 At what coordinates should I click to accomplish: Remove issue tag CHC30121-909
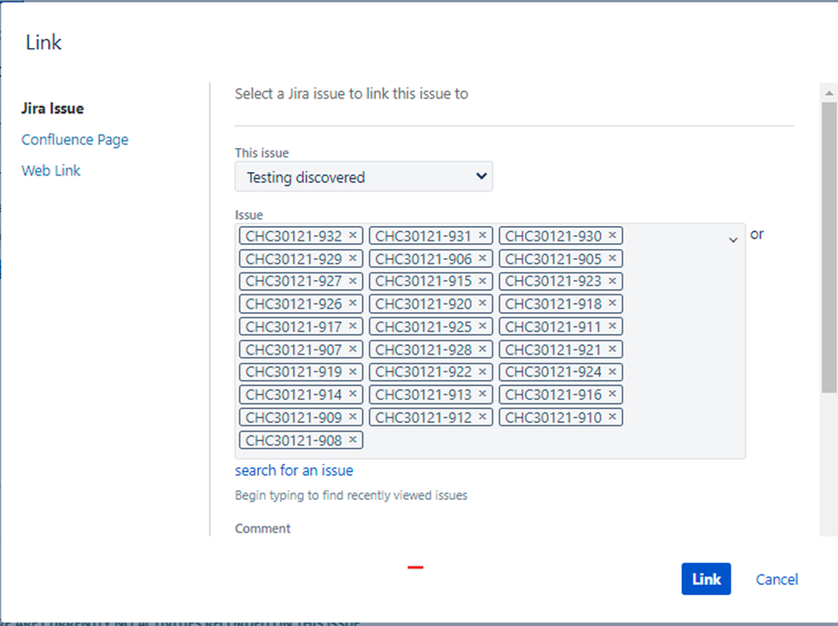tap(353, 416)
